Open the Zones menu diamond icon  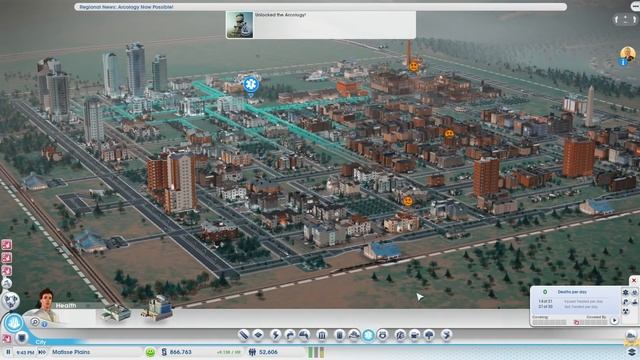(258, 335)
